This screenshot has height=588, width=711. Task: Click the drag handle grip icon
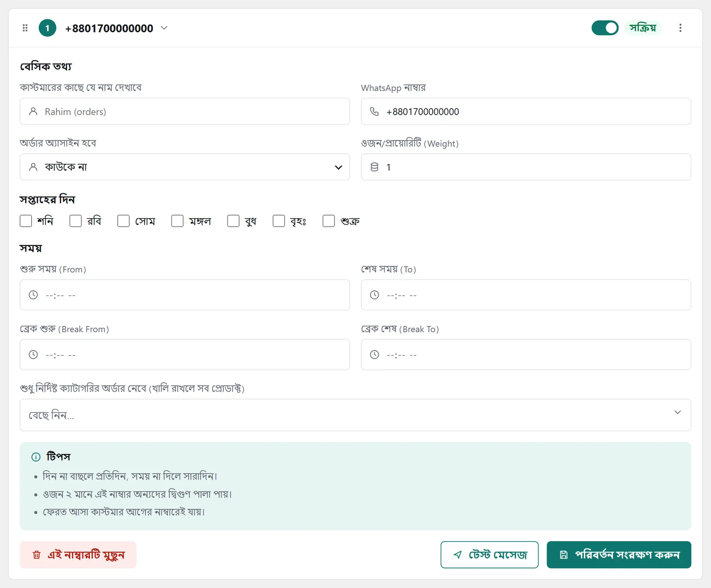pyautogui.click(x=25, y=28)
